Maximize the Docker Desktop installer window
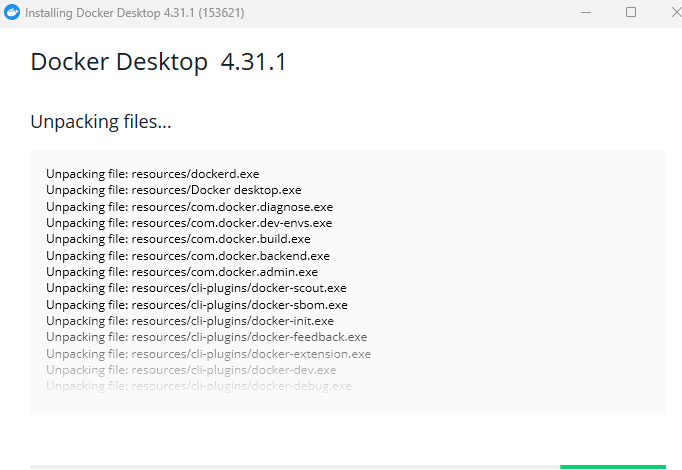The image size is (682, 470). pos(631,12)
